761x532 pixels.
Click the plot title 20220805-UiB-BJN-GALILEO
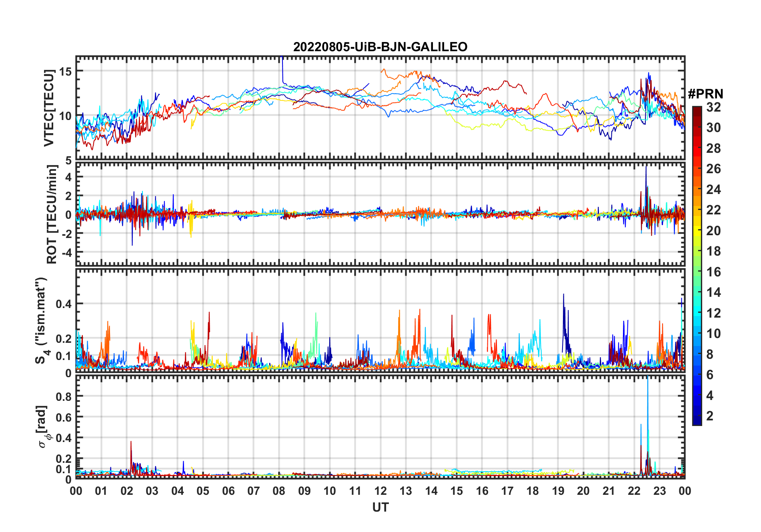pos(380,47)
